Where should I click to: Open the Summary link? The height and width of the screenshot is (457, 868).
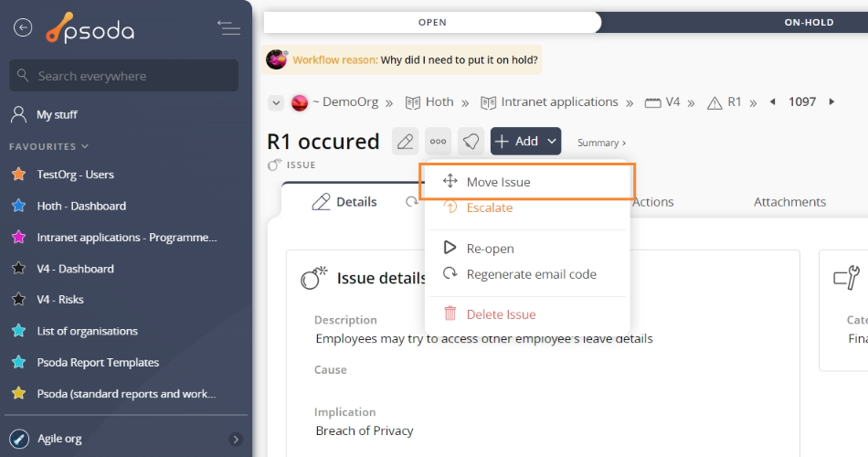[x=602, y=143]
